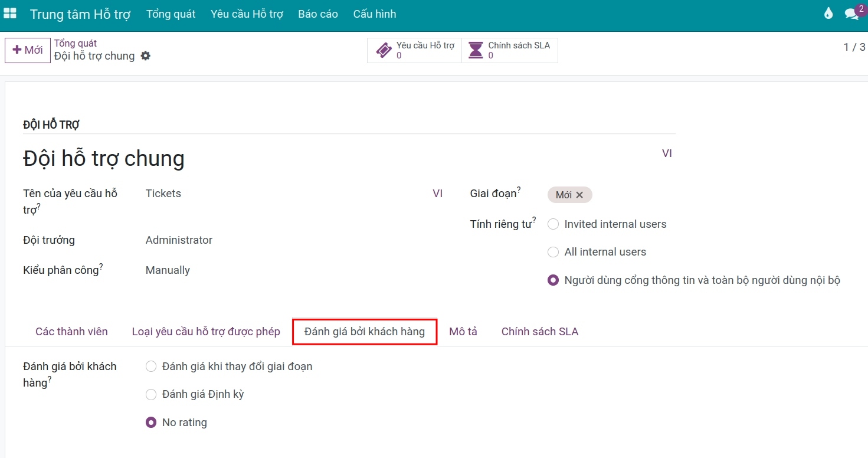Select Invited internal users privacy option
The height and width of the screenshot is (458, 868).
click(553, 224)
